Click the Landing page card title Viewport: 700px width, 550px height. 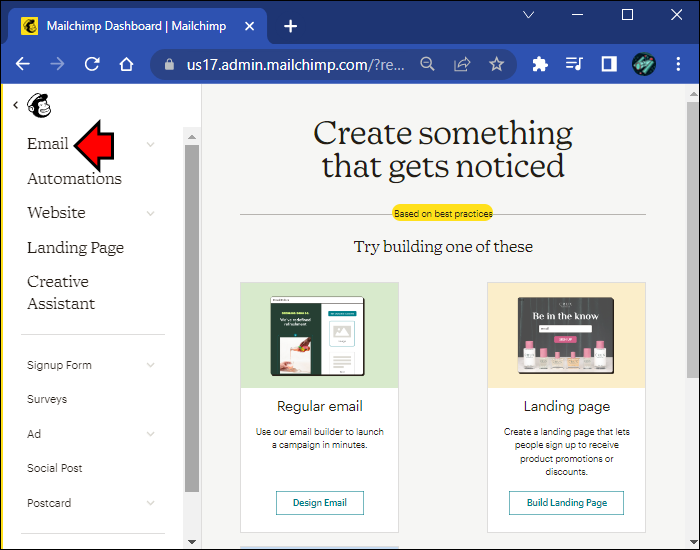pyautogui.click(x=567, y=406)
